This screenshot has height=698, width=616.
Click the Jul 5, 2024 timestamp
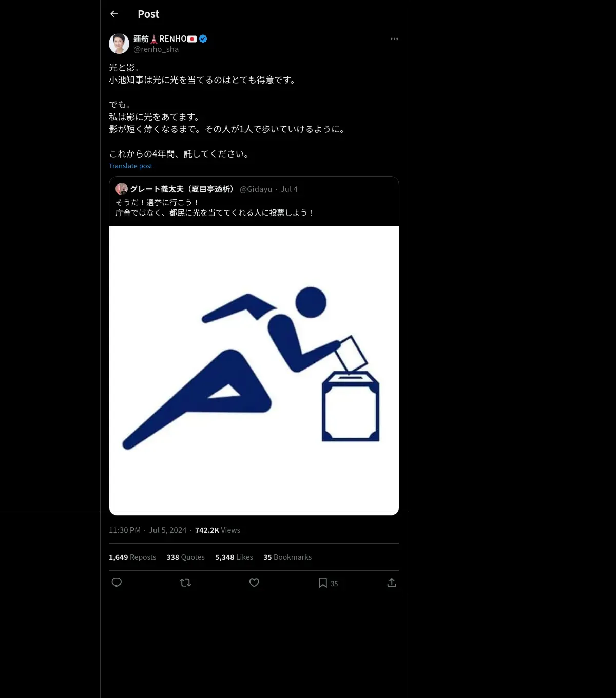click(167, 530)
